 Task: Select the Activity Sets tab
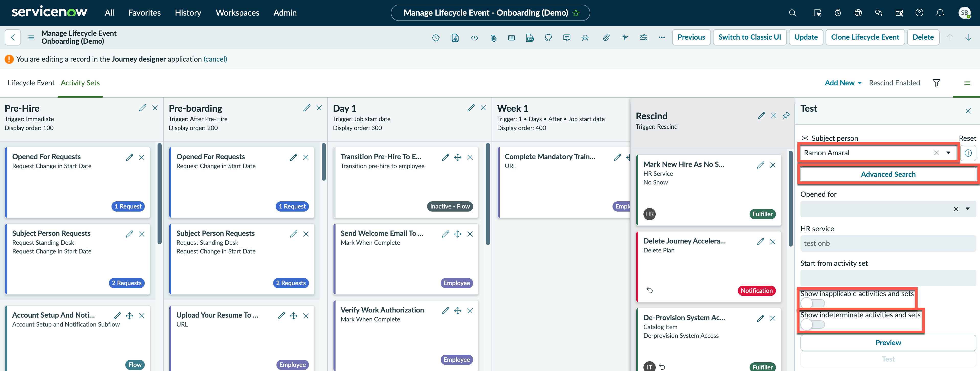coord(80,83)
